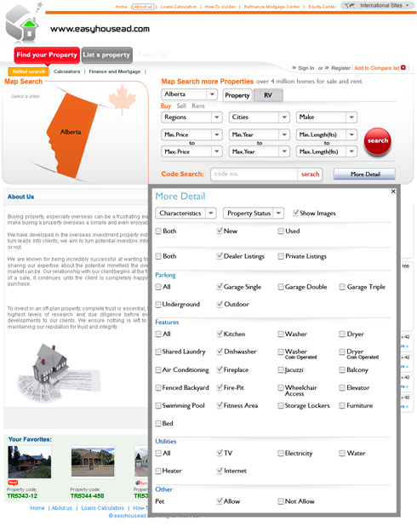Screen dimensions: 417x532
Task: Click the footer Home link
Action: point(37,508)
